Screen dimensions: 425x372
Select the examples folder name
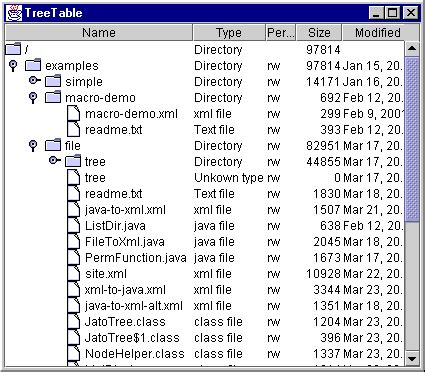click(72, 66)
